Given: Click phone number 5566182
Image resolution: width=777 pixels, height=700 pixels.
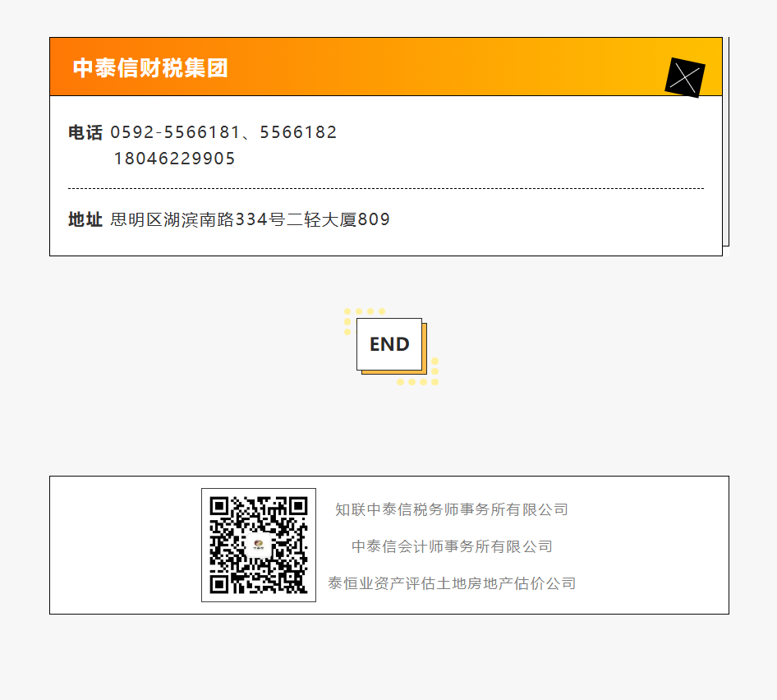Looking at the screenshot, I should 298,132.
